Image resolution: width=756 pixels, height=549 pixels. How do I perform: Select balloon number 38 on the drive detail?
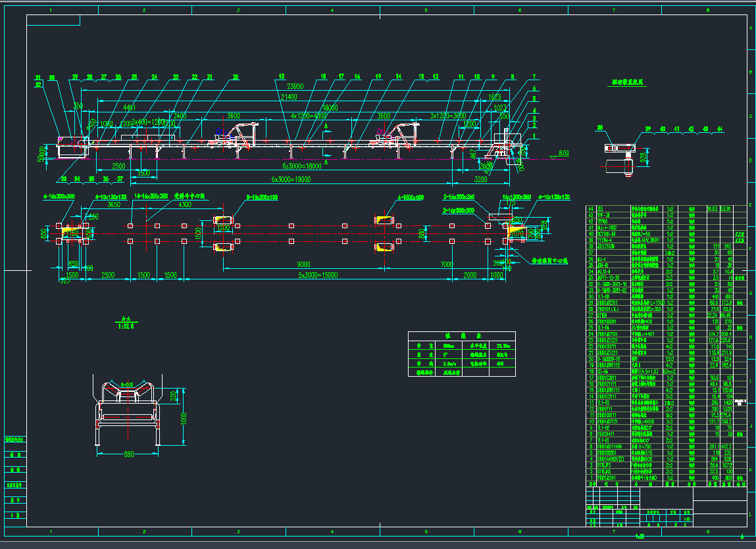[600, 128]
